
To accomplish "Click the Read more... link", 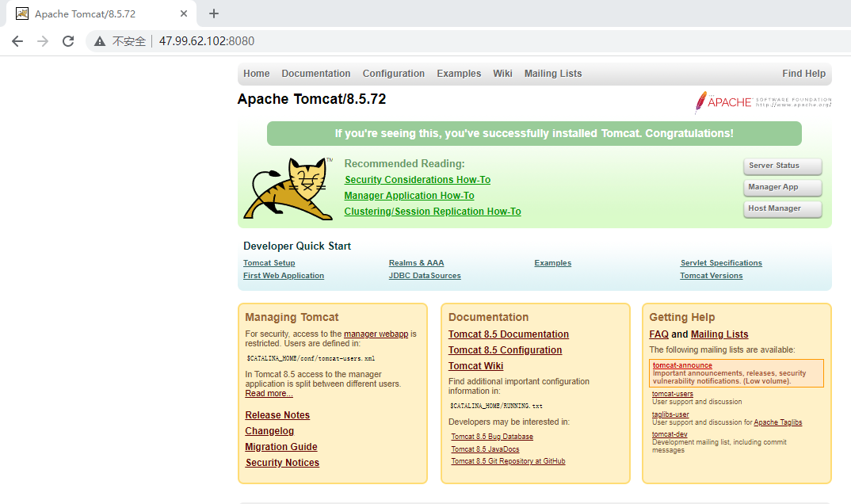I will [269, 393].
